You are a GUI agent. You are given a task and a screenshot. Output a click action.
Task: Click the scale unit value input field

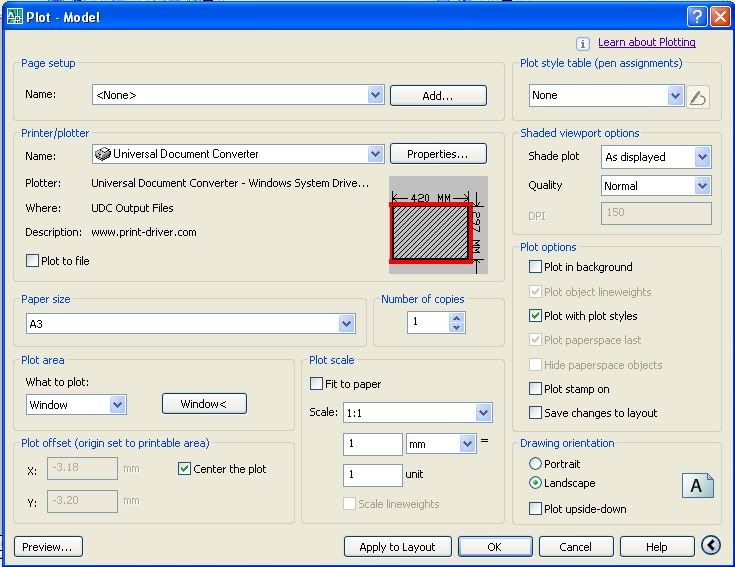pos(373,475)
